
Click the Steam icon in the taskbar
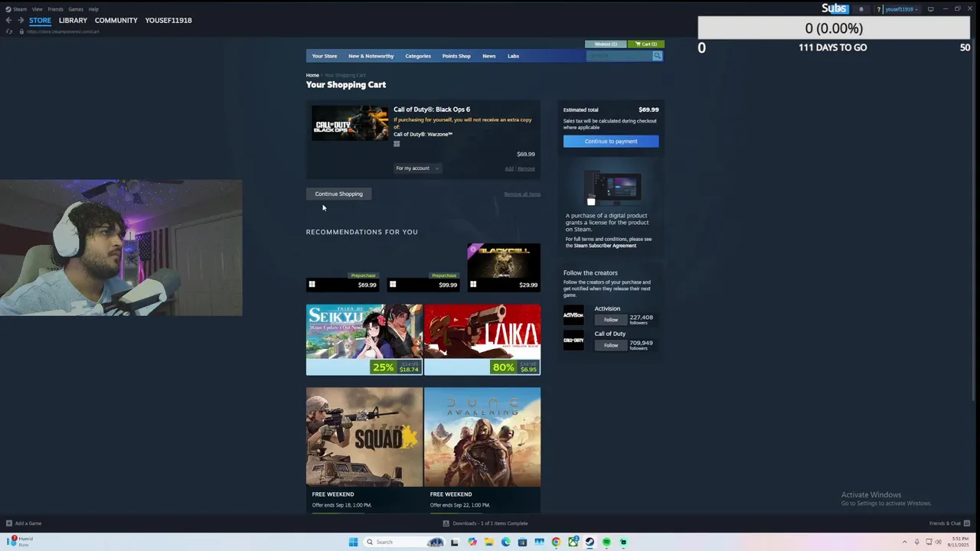click(590, 542)
